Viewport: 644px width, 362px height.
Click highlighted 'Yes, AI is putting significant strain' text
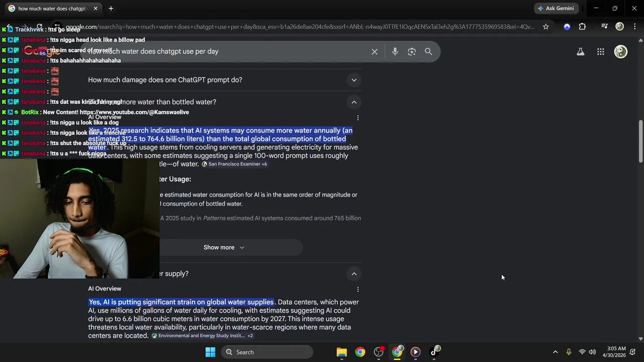pos(181,302)
